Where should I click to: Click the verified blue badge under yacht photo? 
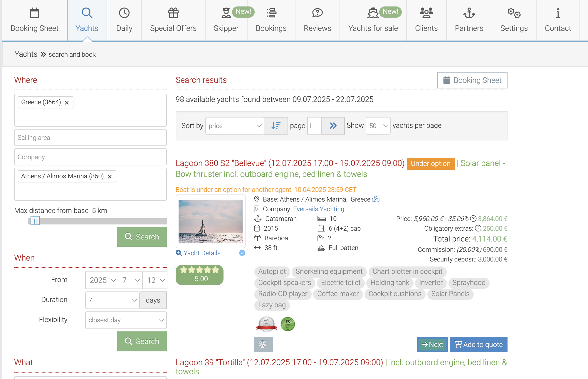[242, 253]
